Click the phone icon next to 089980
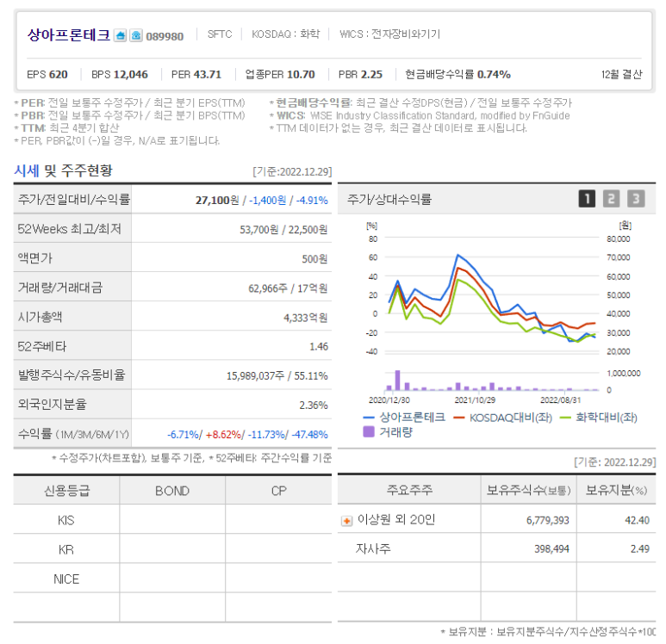Screen dimensions: 666x644 136,35
